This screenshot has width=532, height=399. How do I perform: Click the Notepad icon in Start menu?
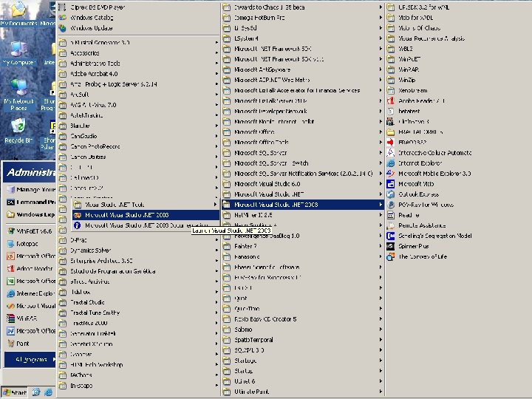coord(11,244)
